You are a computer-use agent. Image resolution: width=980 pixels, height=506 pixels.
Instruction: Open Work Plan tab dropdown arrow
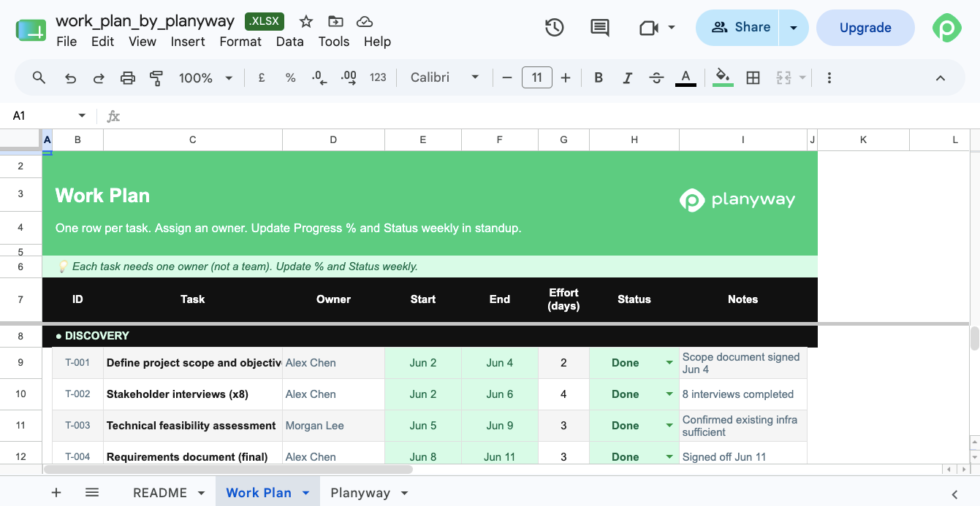(x=306, y=493)
